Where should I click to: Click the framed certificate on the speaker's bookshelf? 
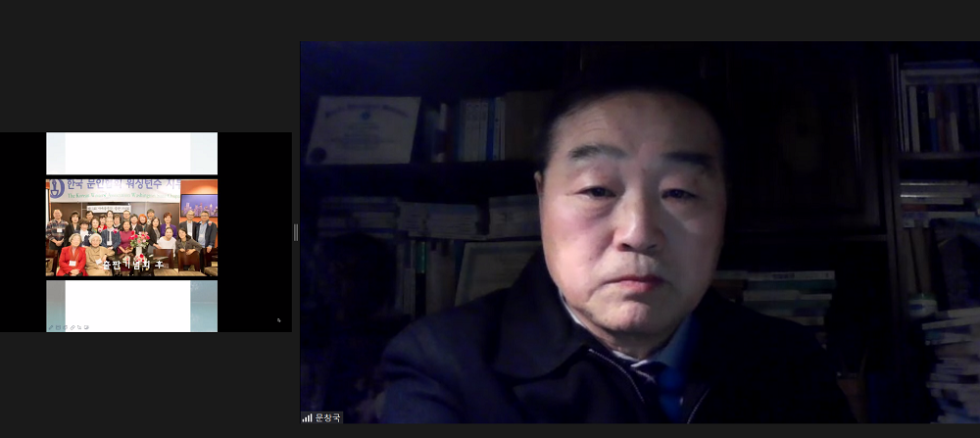point(364,129)
